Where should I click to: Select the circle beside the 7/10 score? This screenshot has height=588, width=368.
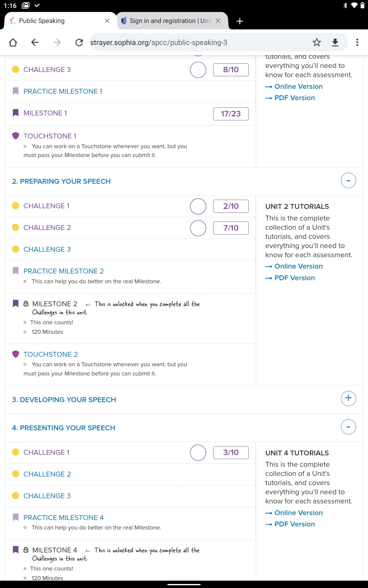click(198, 228)
